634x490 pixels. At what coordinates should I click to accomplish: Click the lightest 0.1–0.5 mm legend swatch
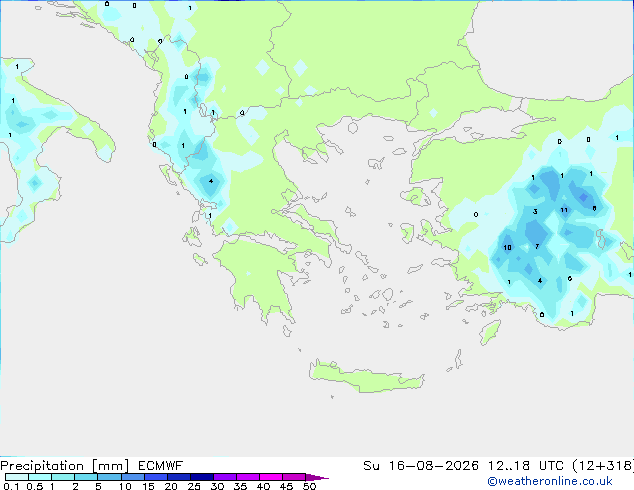(17, 477)
